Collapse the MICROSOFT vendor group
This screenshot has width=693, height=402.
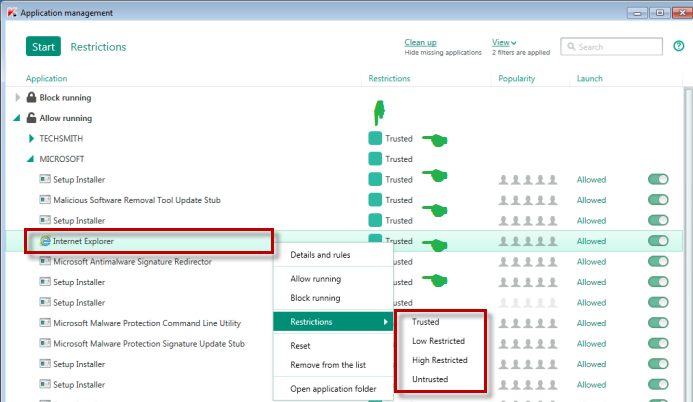[30, 159]
